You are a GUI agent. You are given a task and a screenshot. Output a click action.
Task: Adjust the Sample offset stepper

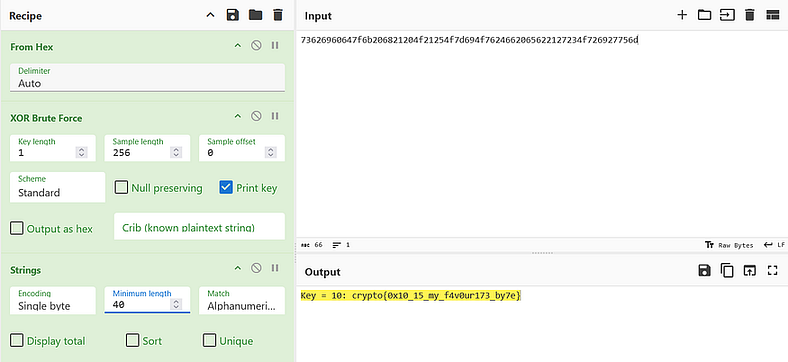point(270,152)
